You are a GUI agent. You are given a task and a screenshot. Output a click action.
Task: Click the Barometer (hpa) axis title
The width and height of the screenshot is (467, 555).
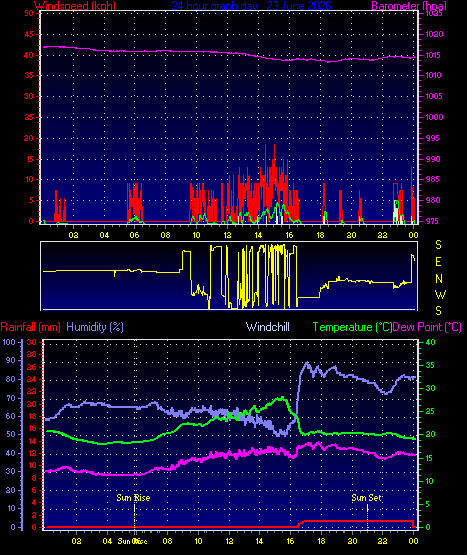(409, 5)
